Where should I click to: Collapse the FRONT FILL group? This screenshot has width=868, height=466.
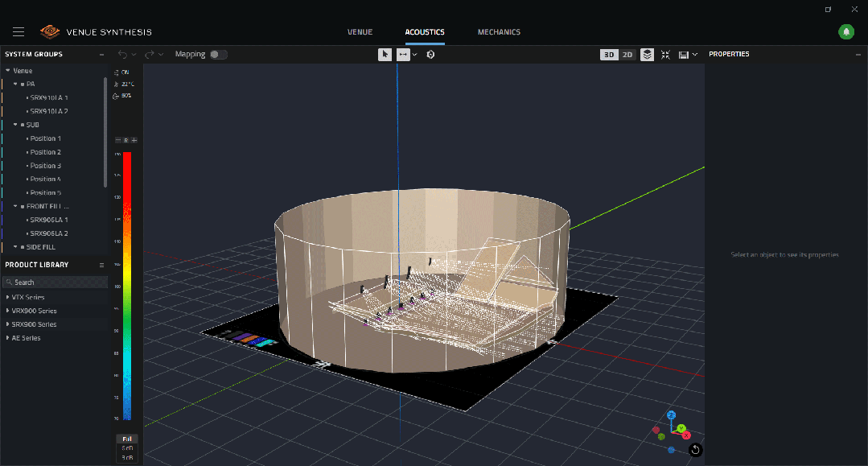[15, 206]
